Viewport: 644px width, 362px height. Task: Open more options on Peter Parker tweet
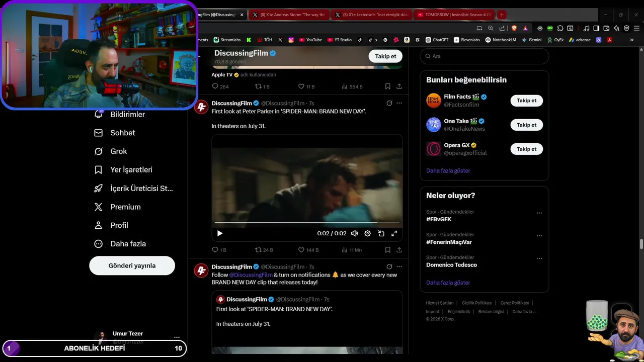(399, 103)
